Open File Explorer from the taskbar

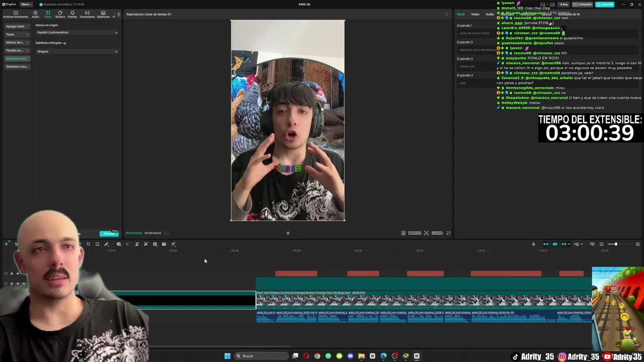click(x=361, y=356)
